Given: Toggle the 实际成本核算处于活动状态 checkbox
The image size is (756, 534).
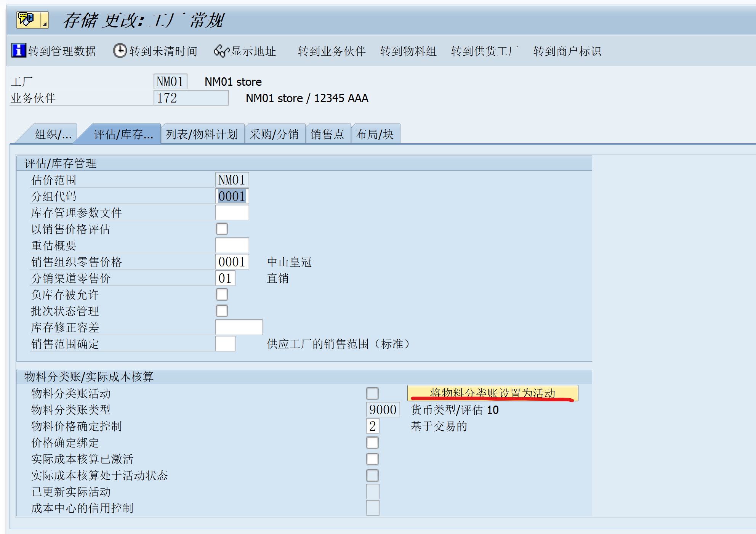Looking at the screenshot, I should (x=372, y=475).
